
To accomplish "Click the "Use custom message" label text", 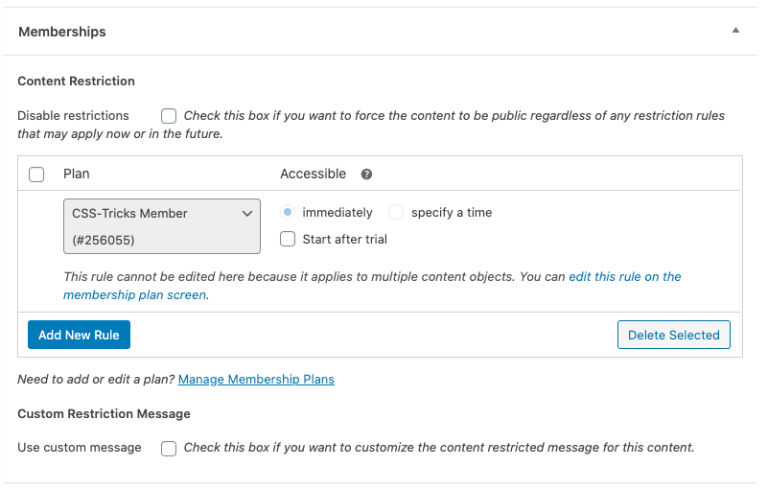I will coord(79,448).
